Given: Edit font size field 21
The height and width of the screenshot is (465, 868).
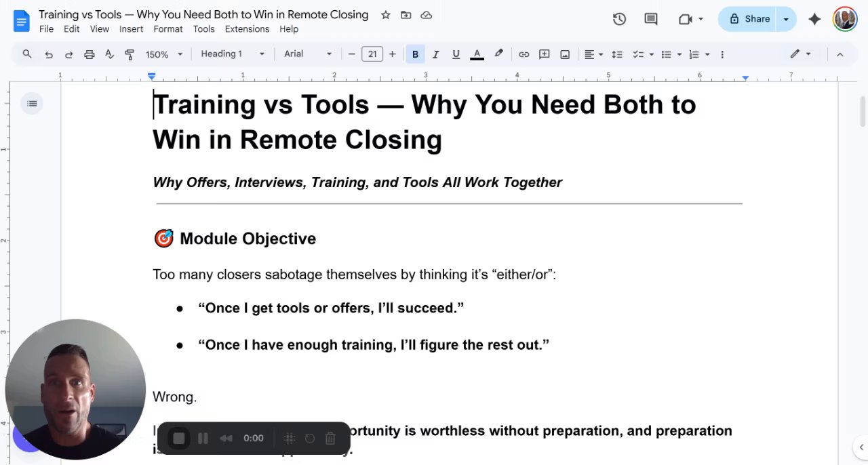Looking at the screenshot, I should [x=372, y=54].
